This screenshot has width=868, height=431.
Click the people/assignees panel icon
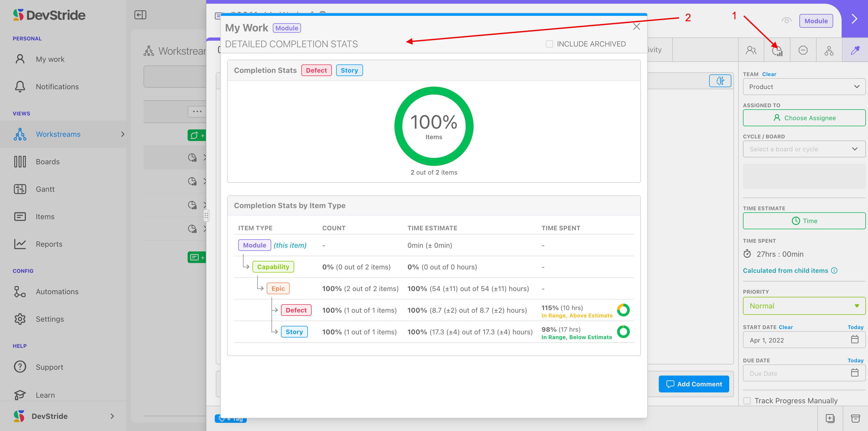point(751,51)
